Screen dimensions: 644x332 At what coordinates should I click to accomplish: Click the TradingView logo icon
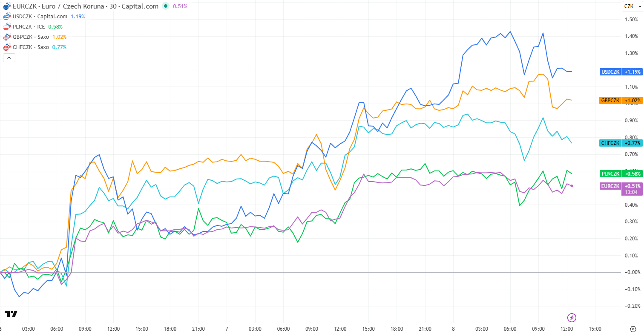tap(11, 314)
